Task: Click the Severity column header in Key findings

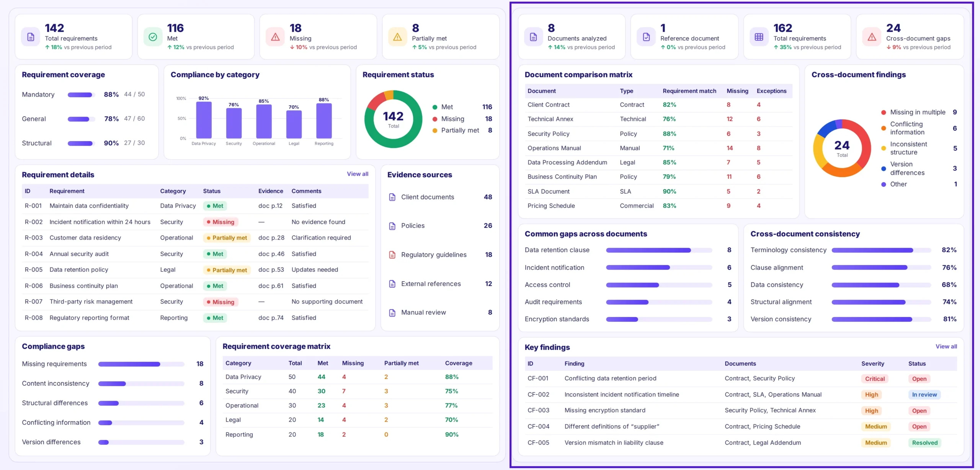Action: click(873, 364)
